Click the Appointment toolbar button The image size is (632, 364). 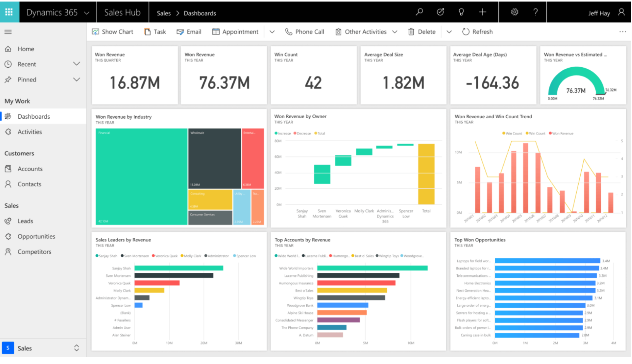pos(235,32)
